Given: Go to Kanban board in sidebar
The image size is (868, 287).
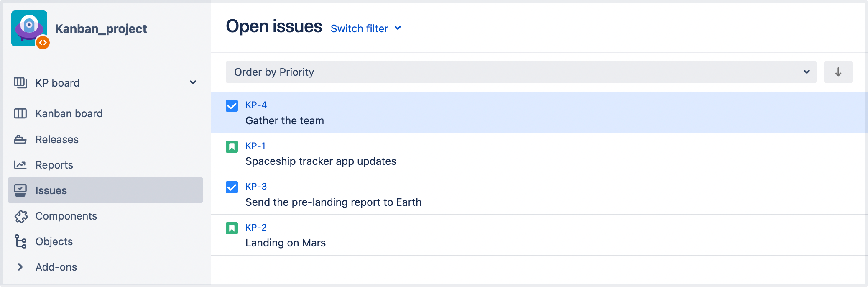Looking at the screenshot, I should tap(69, 113).
